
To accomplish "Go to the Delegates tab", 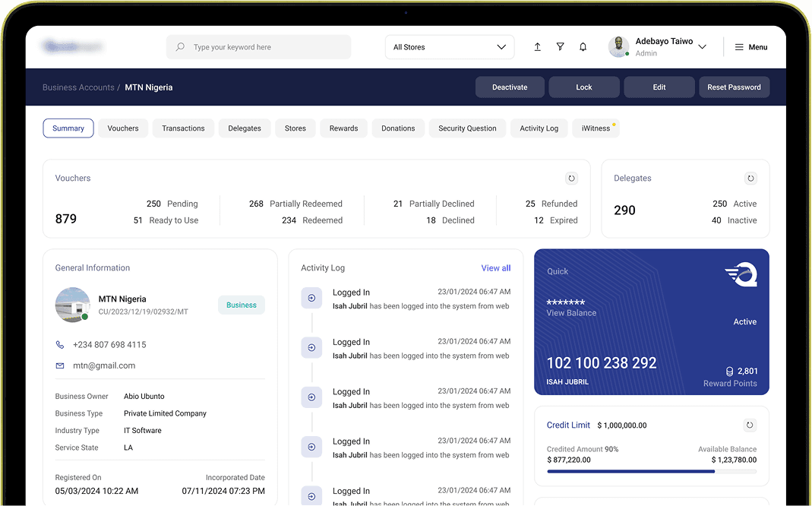I will pyautogui.click(x=245, y=128).
